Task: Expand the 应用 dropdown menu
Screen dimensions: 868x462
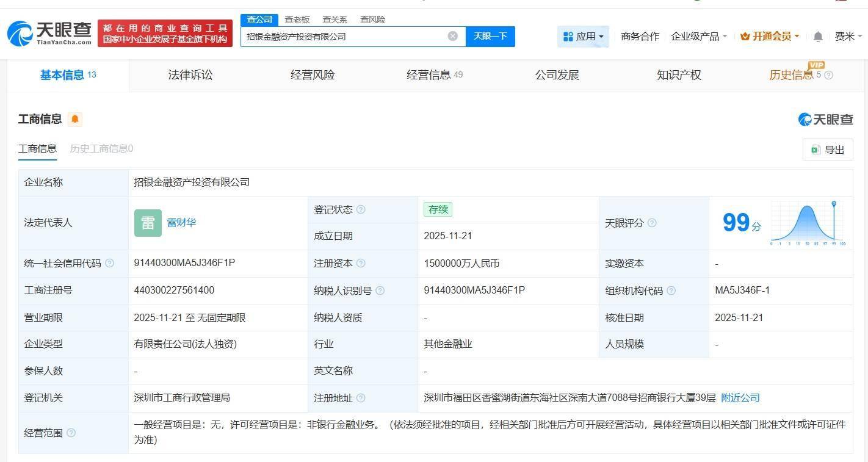Action: pyautogui.click(x=583, y=37)
